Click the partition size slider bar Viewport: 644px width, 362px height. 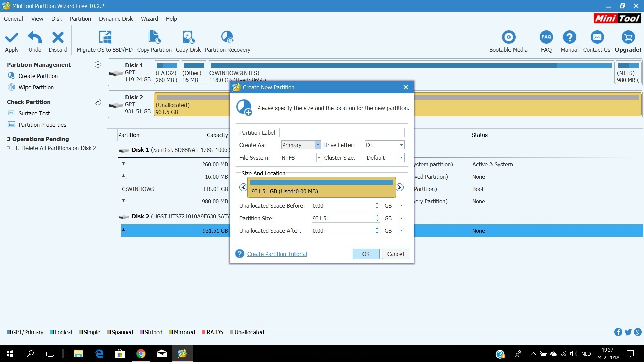(321, 187)
